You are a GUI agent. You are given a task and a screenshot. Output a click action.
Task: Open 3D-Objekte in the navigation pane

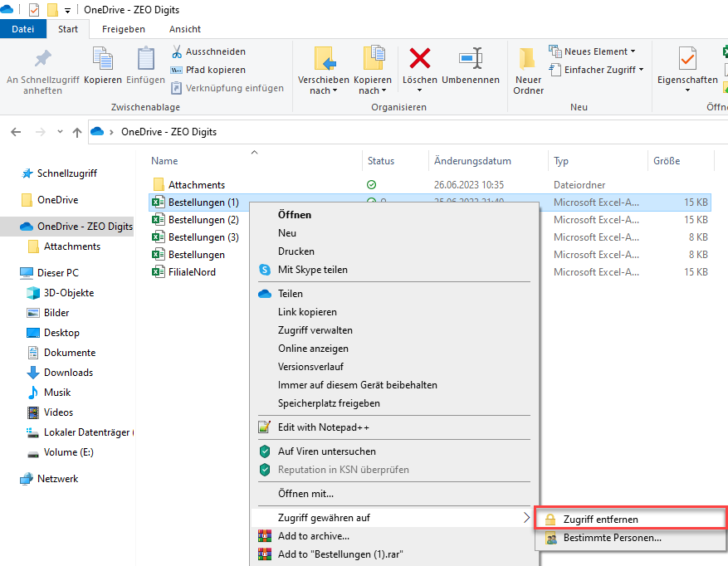pos(67,293)
